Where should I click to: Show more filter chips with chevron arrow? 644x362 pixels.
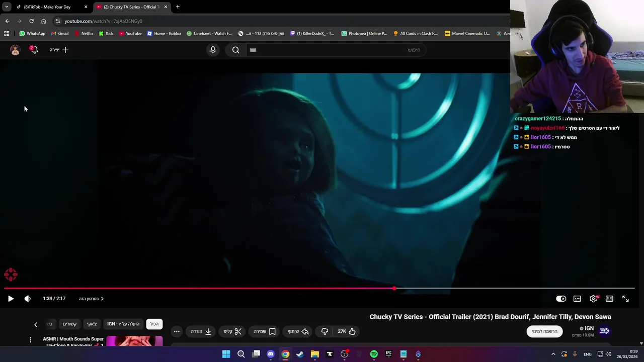pyautogui.click(x=36, y=324)
